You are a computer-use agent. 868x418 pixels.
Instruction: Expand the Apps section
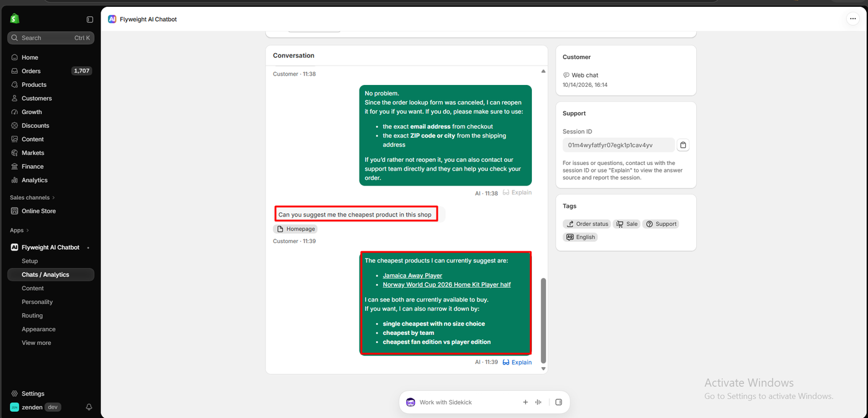click(20, 230)
